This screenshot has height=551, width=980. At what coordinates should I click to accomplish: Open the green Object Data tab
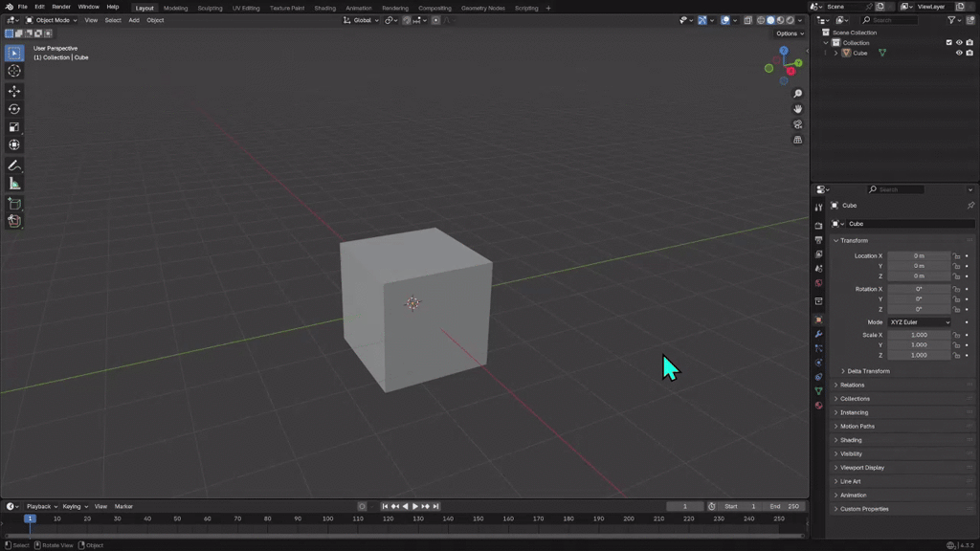point(819,391)
